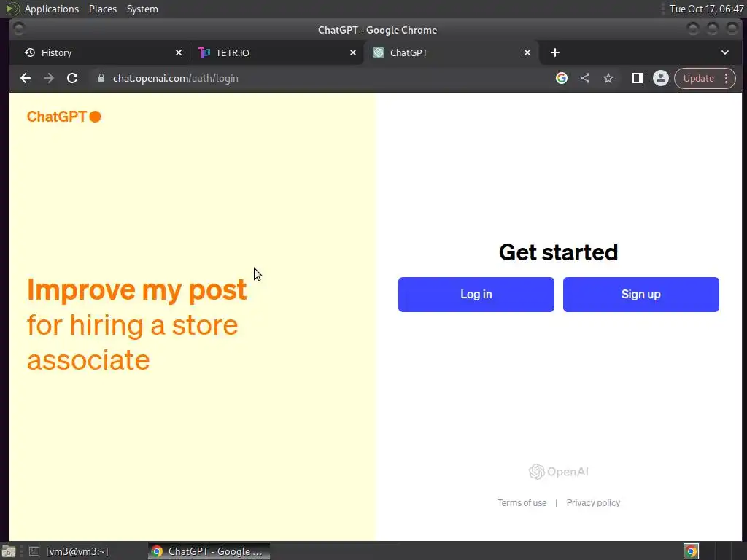The height and width of the screenshot is (560, 747).
Task: Go forward using the forward arrow
Action: (49, 78)
